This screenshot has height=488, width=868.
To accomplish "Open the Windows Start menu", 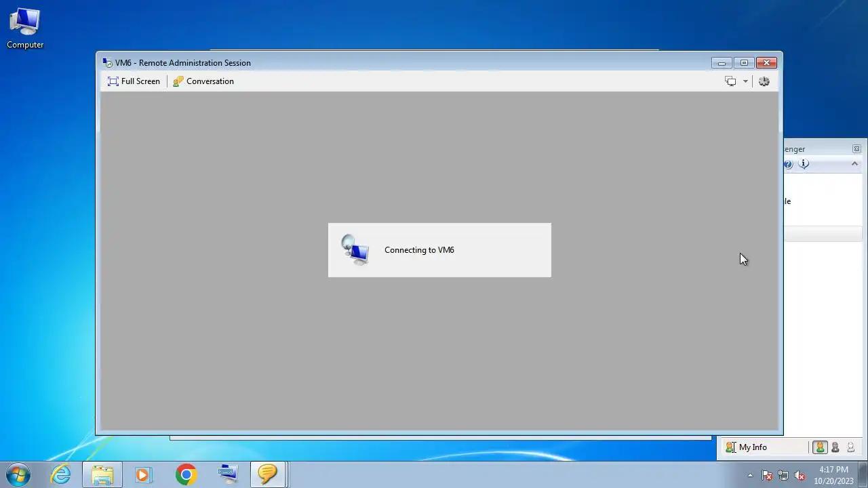I will point(18,474).
